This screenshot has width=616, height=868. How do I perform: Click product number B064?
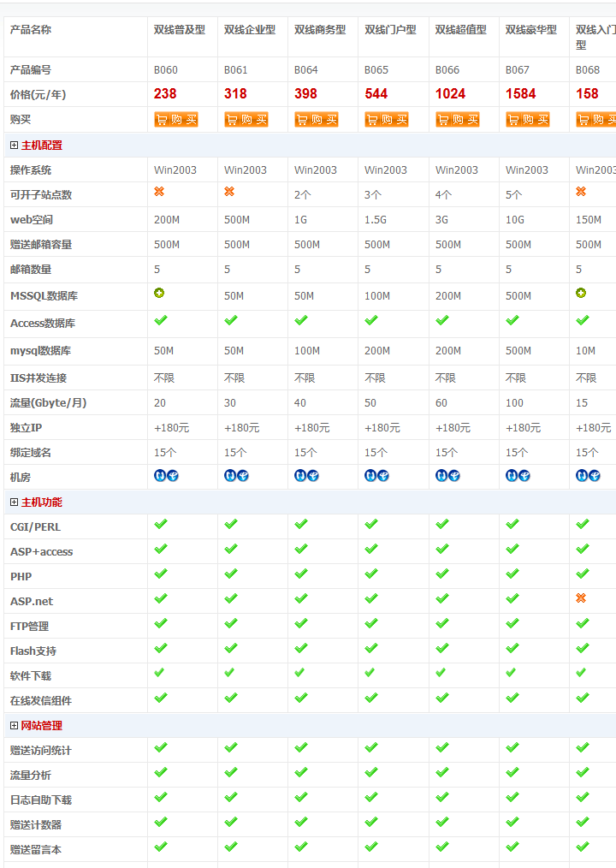[x=305, y=70]
